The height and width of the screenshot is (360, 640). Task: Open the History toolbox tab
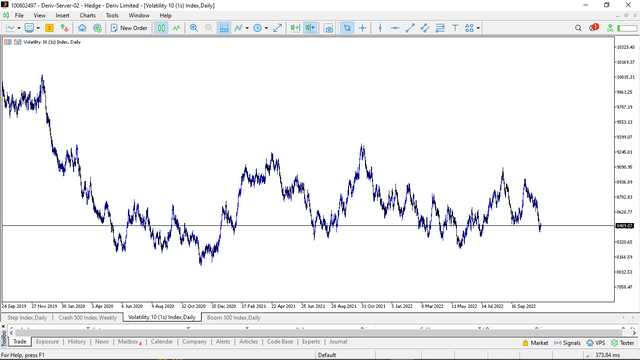click(77, 342)
